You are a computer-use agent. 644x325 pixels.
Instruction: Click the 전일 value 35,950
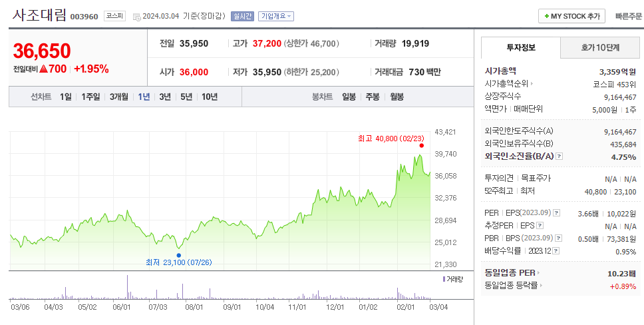click(194, 43)
